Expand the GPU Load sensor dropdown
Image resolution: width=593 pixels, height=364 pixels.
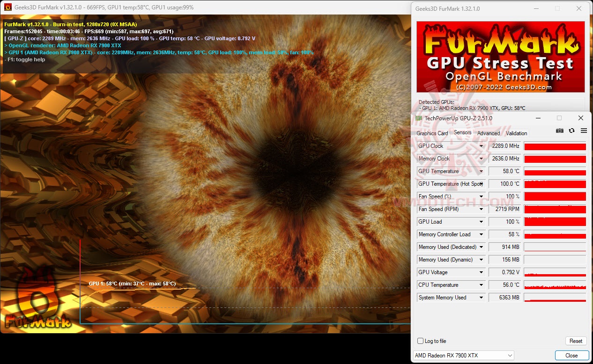(481, 222)
